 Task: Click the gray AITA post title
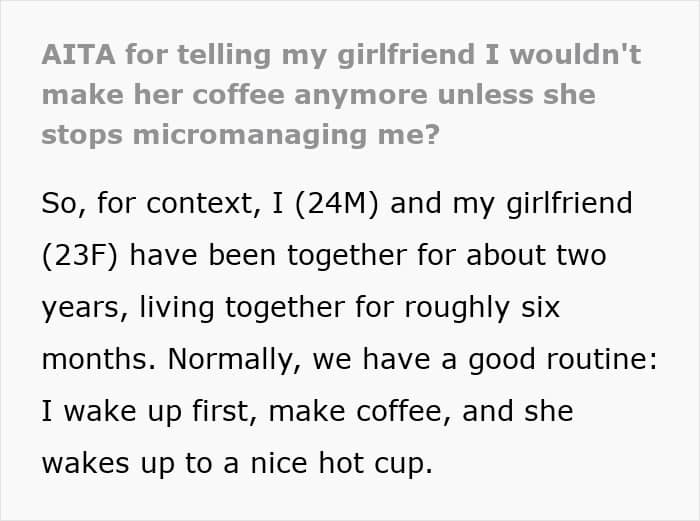coord(342,95)
